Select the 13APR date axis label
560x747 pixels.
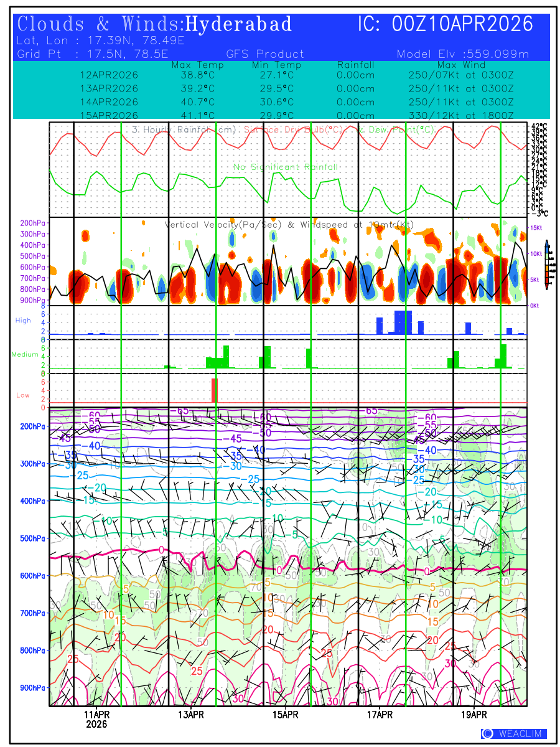191,715
